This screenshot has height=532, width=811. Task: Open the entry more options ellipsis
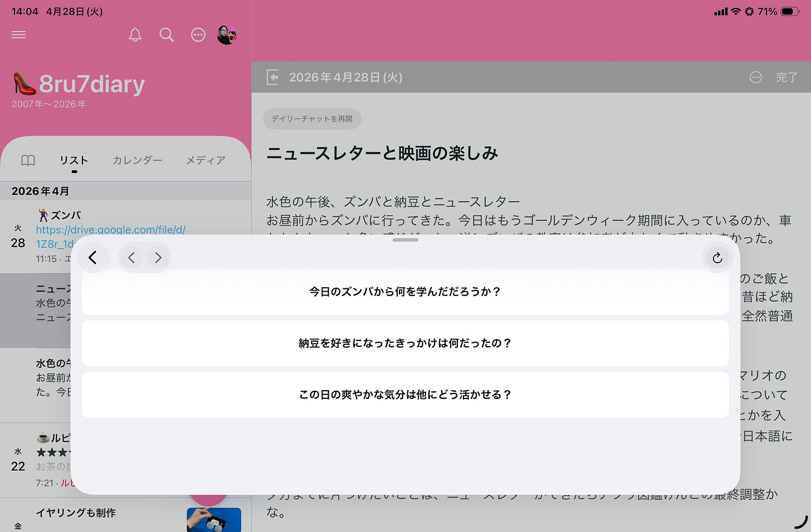[755, 77]
